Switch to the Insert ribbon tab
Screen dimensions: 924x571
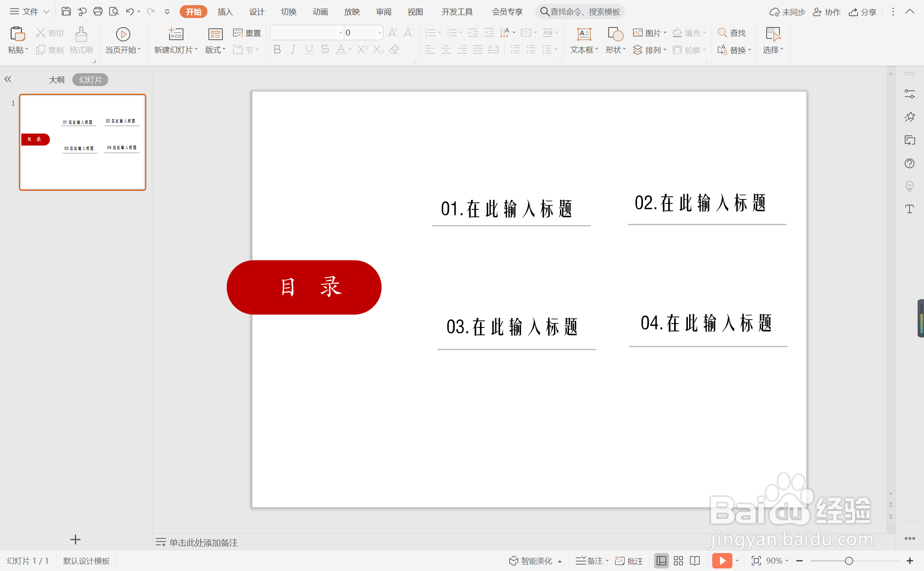pos(225,12)
